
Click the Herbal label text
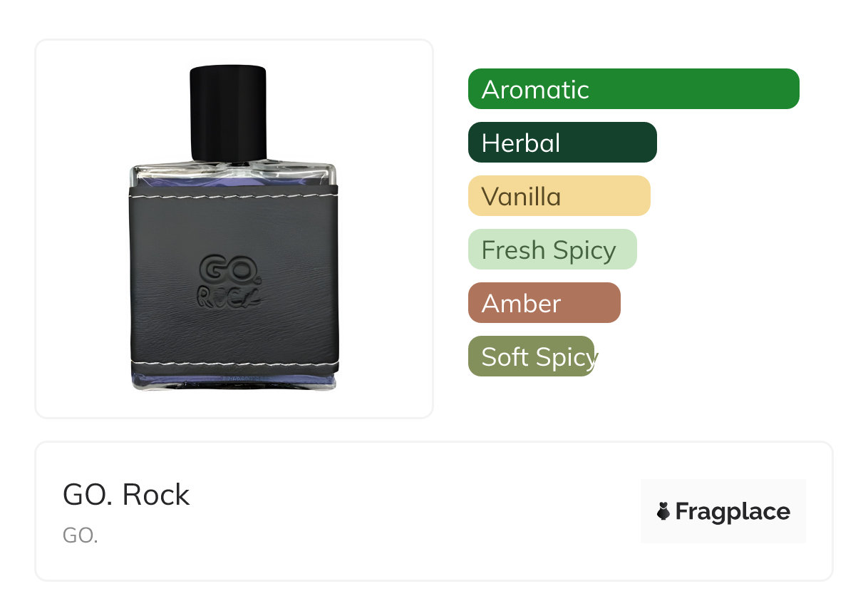tap(521, 143)
